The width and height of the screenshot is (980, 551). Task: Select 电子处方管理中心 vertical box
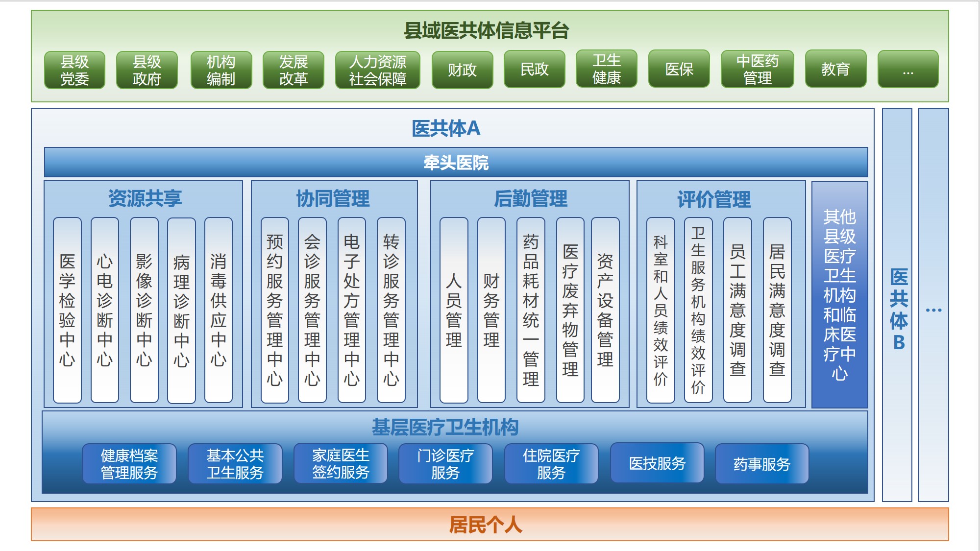[351, 310]
